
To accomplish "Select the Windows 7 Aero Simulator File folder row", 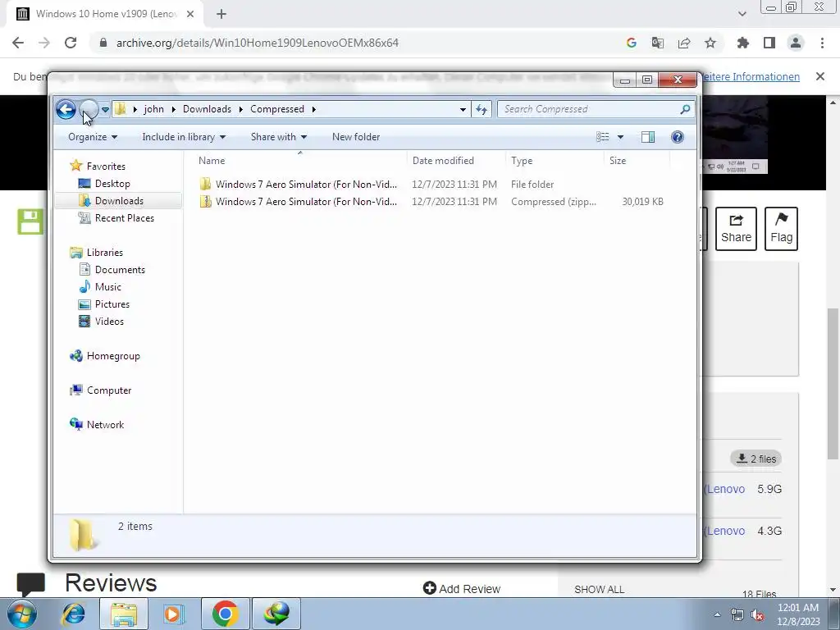I will (431, 185).
